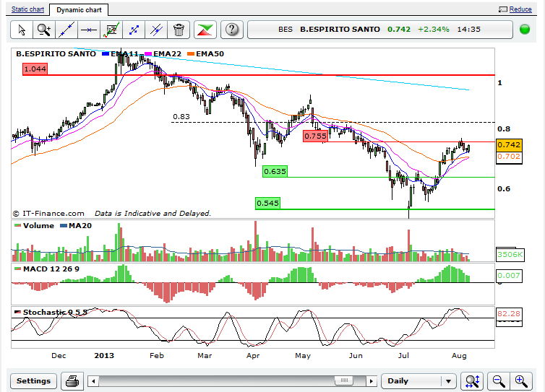Zoom out using the minus magnifier
The height and width of the screenshot is (392, 545).
coord(499,381)
